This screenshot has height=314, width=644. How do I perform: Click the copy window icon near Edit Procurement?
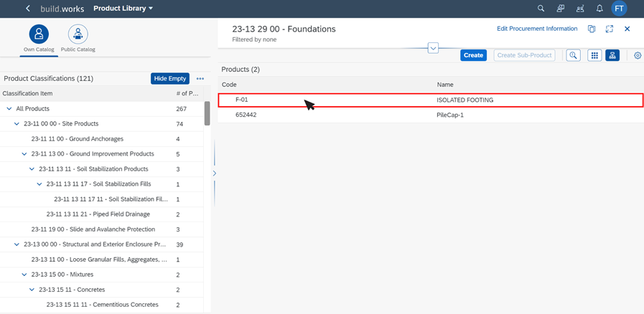[592, 29]
